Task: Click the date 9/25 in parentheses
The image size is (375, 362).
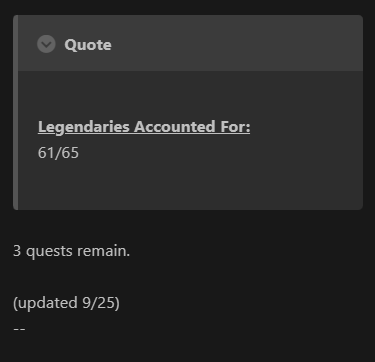Action: pyautogui.click(x=99, y=303)
